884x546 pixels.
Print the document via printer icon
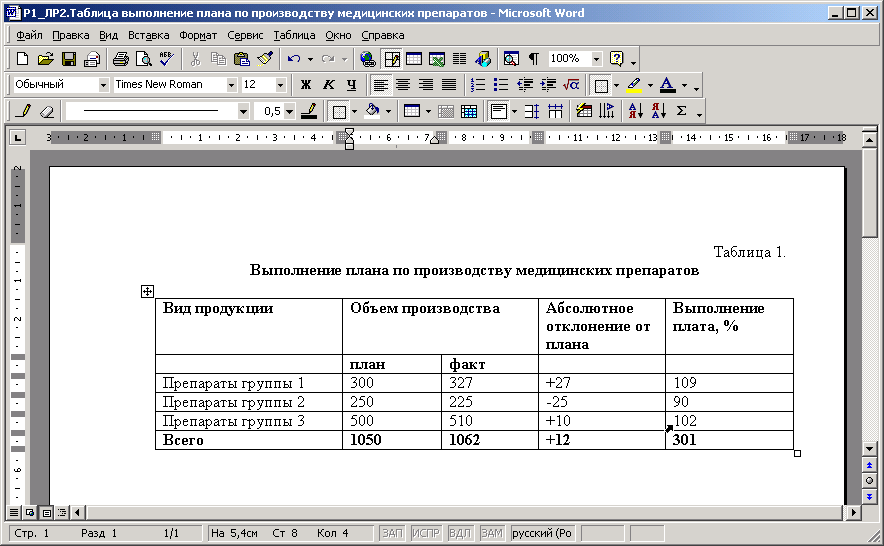pyautogui.click(x=121, y=59)
